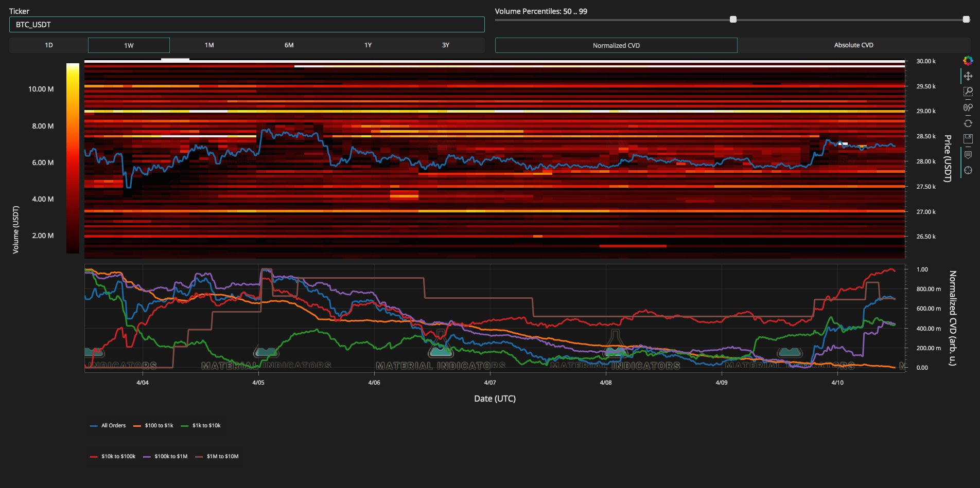
Task: Select the 1Y timeframe button
Action: [367, 45]
